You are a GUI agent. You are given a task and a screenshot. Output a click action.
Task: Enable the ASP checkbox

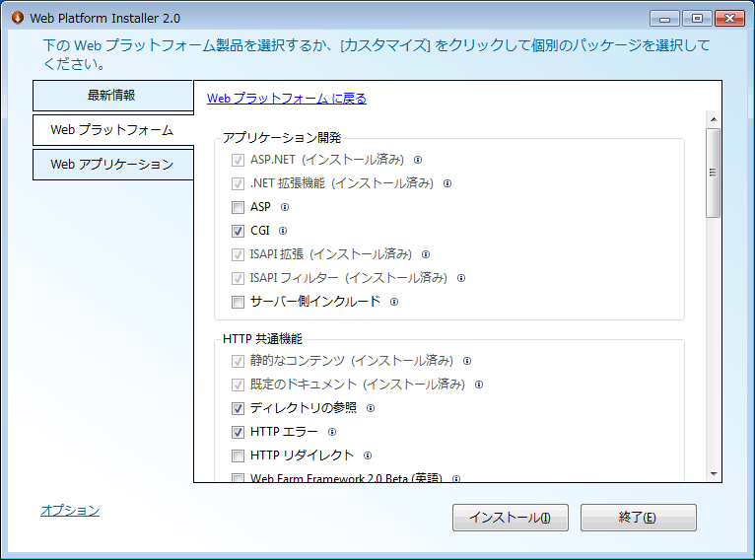click(238, 207)
